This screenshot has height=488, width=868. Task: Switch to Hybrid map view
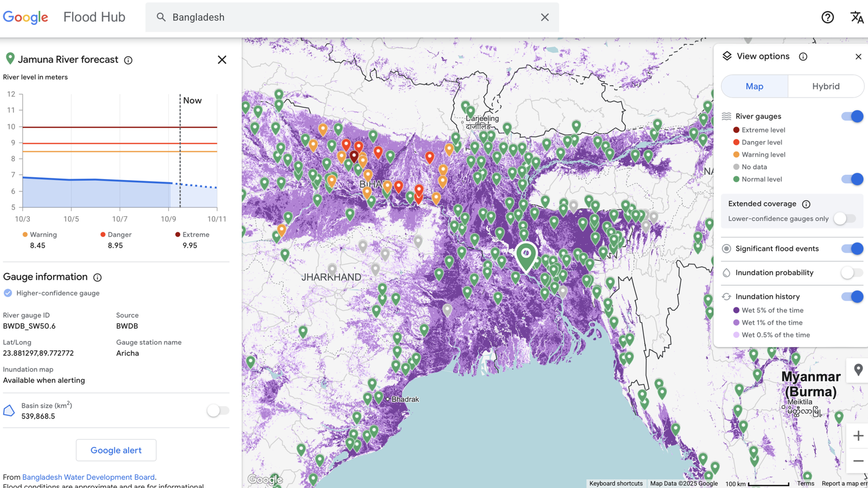click(x=825, y=86)
